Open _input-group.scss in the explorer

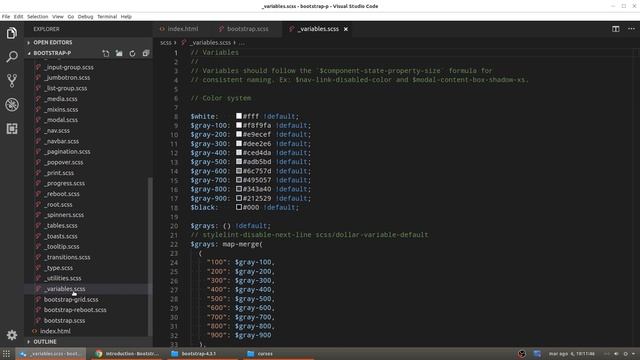coord(69,67)
